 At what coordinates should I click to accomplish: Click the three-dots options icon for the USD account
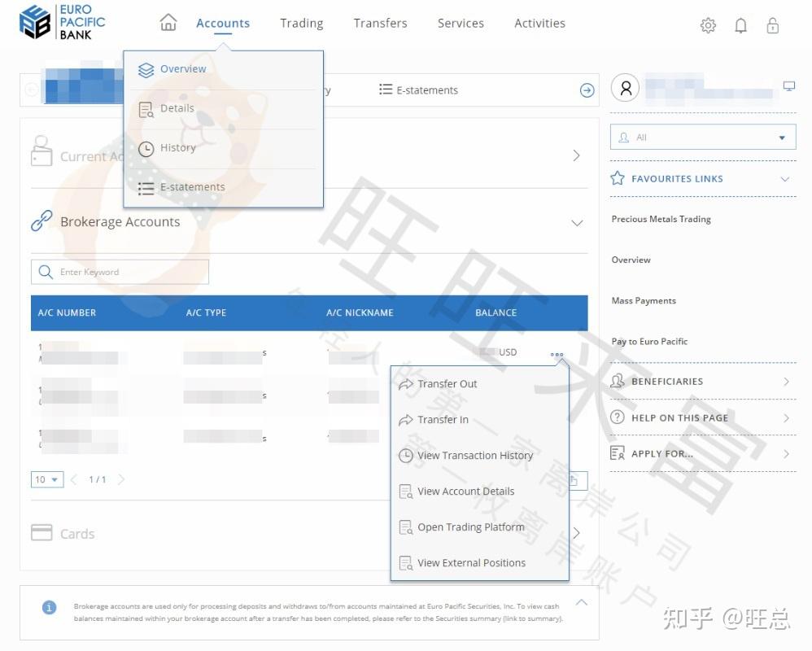pyautogui.click(x=557, y=355)
